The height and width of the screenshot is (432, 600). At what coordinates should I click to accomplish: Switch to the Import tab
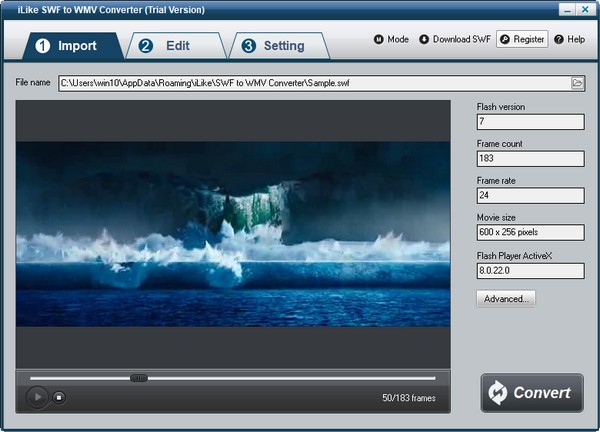pos(65,46)
